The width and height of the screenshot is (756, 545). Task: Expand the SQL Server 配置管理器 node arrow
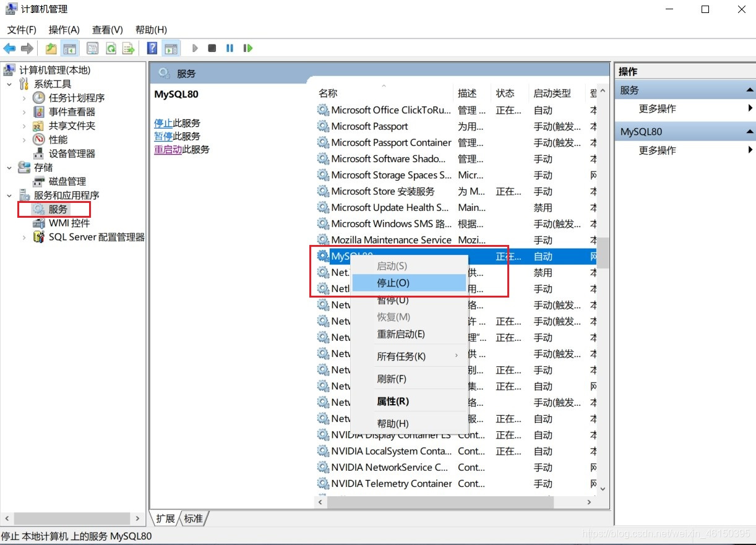coord(24,238)
